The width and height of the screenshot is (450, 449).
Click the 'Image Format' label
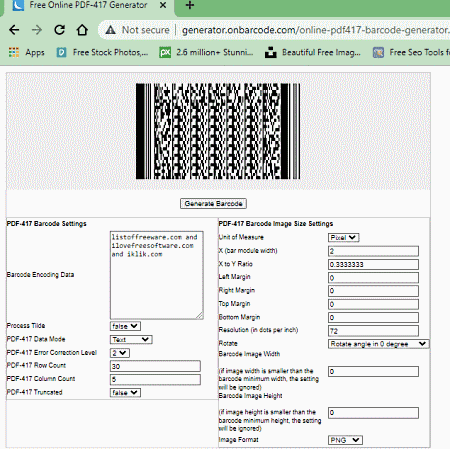[x=239, y=440]
